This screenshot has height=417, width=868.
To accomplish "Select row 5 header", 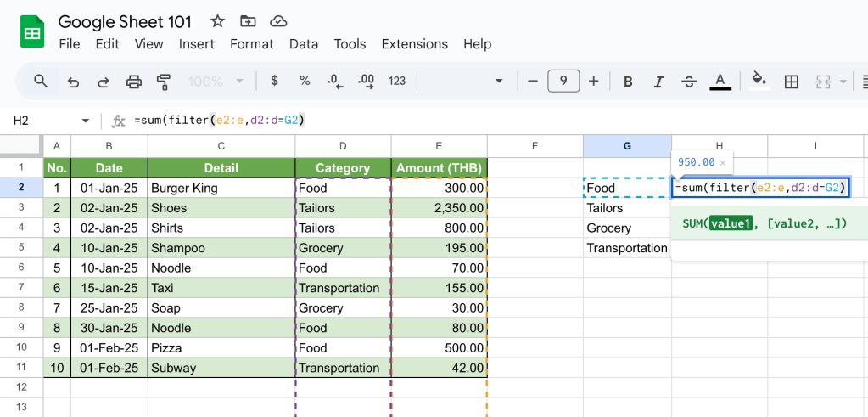I will (21, 248).
